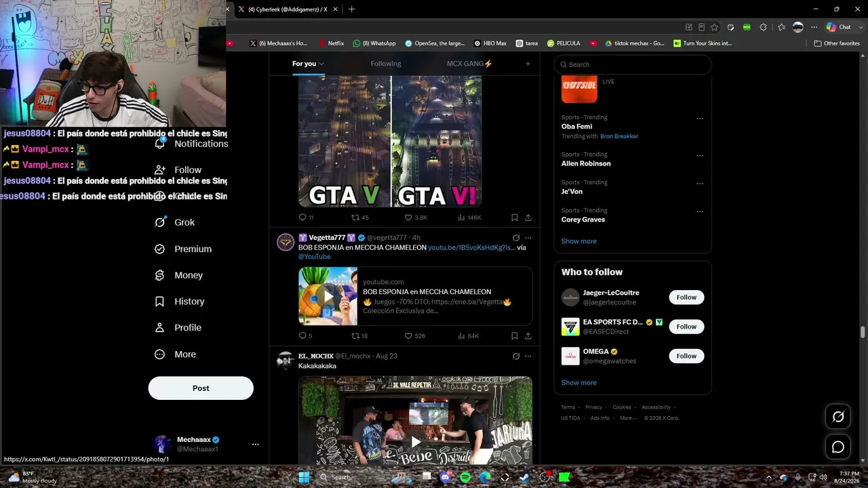Screen dimensions: 868x488
Task: Repost the GTA V vs GTA VI post
Action: [x=359, y=218]
